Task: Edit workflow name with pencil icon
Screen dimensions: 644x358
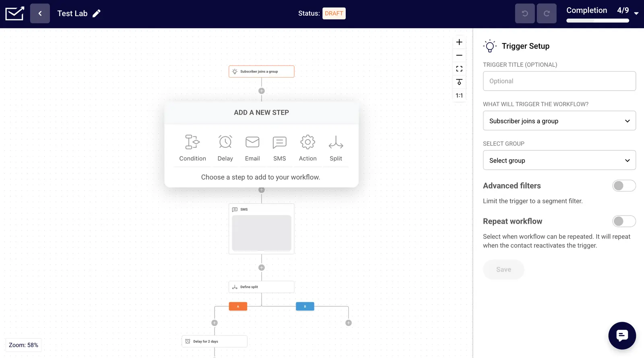Action: pos(97,13)
